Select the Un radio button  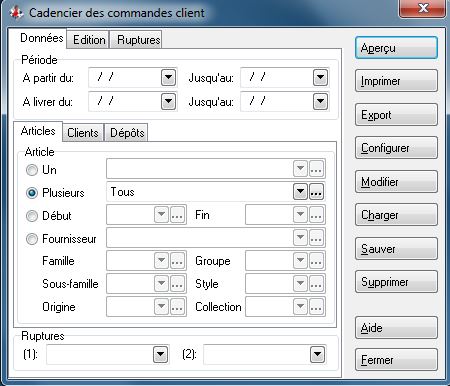pos(32,170)
